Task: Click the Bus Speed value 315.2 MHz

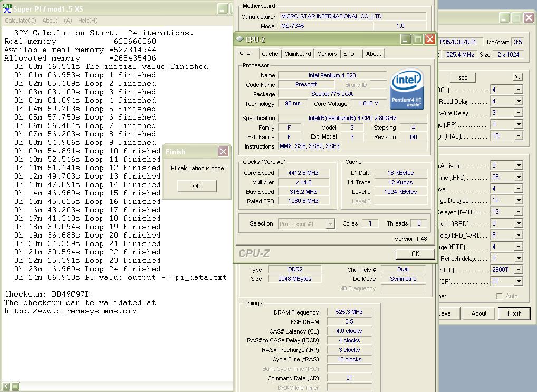Action: tap(303, 192)
